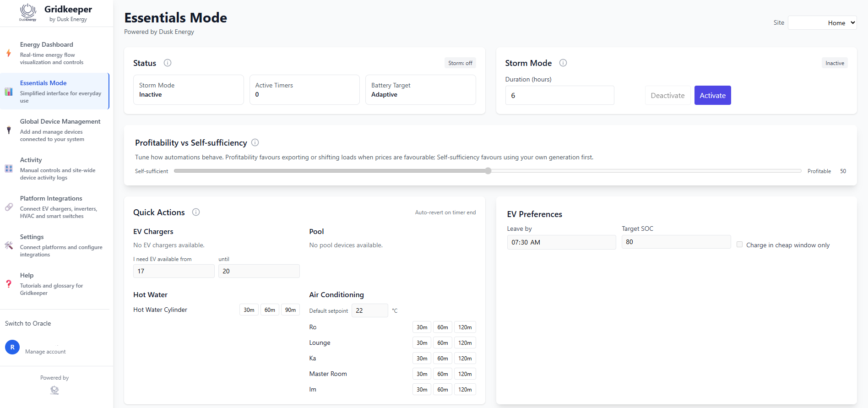Click the Deactivate storm button
Image resolution: width=868 pixels, height=408 pixels.
click(x=667, y=95)
